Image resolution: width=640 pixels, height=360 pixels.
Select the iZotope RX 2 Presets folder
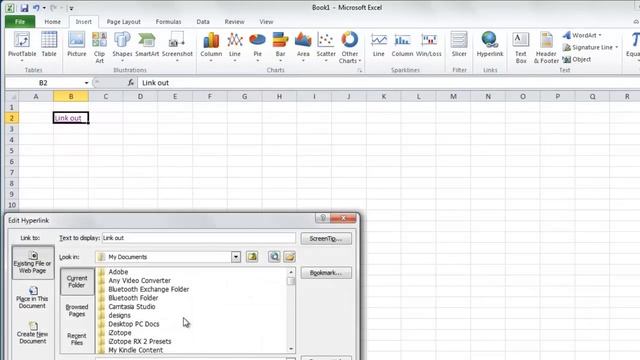tap(140, 341)
